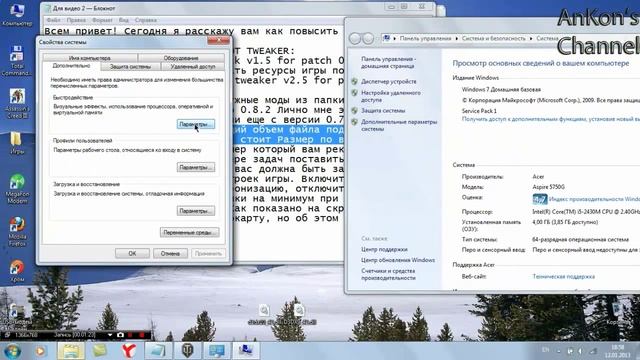The width and height of the screenshot is (640, 360).
Task: Click the EN language indicator in tray
Action: coord(545,350)
